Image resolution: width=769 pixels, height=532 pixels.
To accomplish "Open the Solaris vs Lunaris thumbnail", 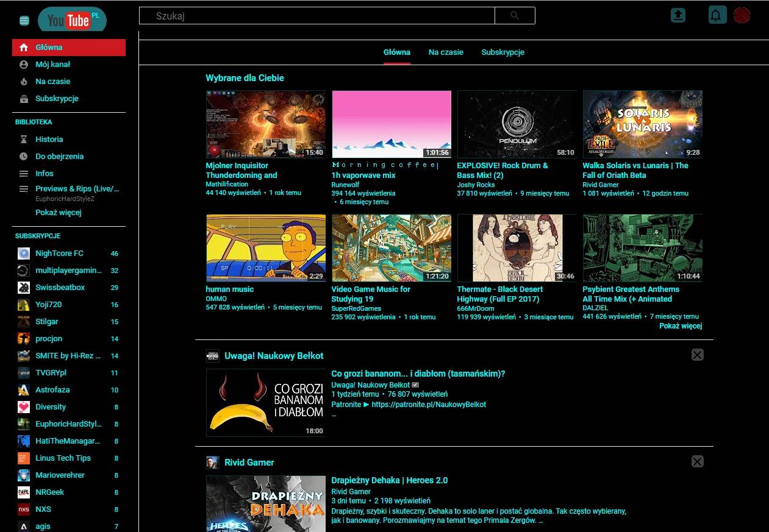I will [x=643, y=124].
